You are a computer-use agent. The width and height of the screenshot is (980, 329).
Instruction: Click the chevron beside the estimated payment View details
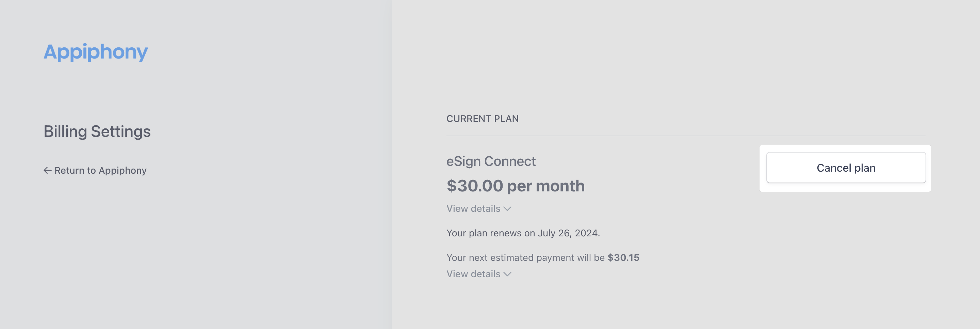(x=507, y=274)
